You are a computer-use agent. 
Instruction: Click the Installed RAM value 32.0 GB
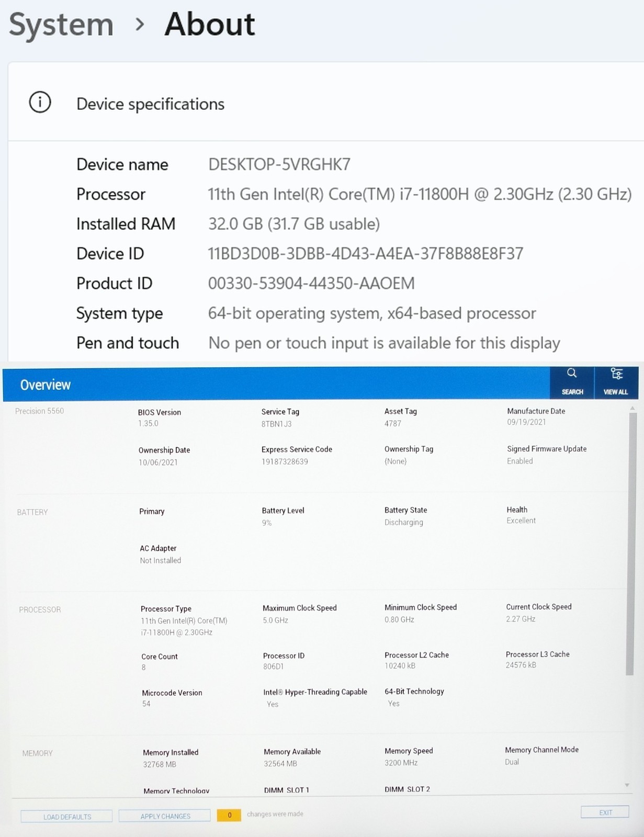click(x=294, y=224)
